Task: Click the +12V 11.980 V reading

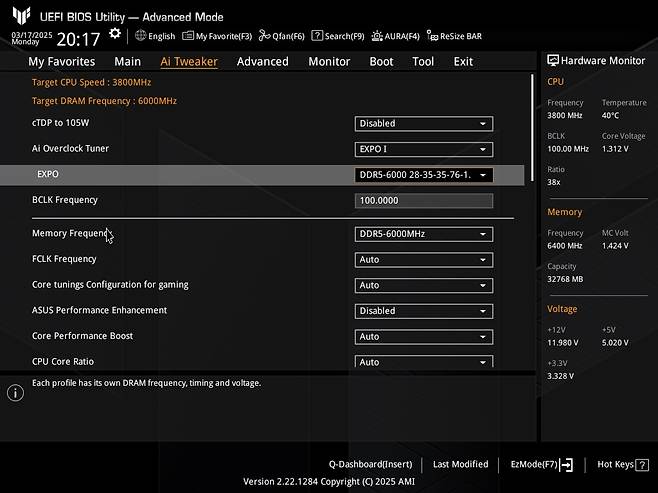Action: tap(563, 343)
